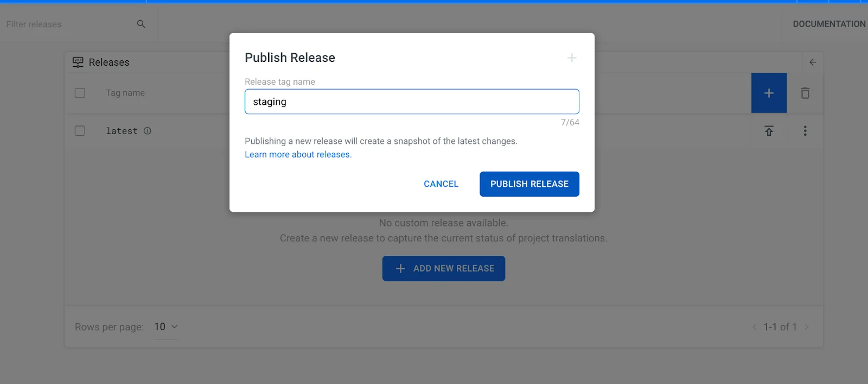Click the blue plus add release button
Image resolution: width=868 pixels, height=384 pixels.
click(x=768, y=93)
